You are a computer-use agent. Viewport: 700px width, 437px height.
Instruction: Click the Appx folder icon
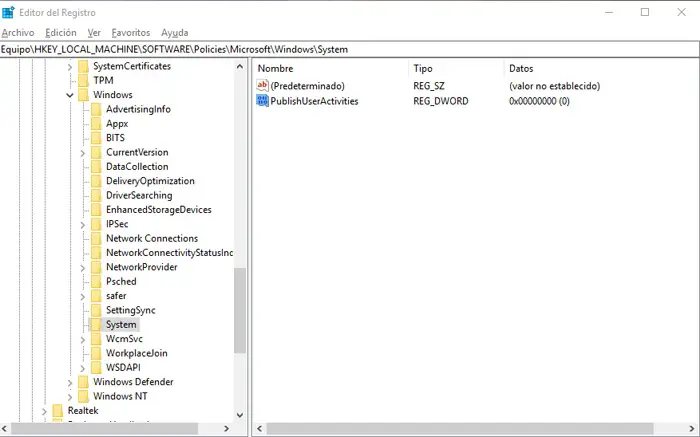tap(96, 124)
